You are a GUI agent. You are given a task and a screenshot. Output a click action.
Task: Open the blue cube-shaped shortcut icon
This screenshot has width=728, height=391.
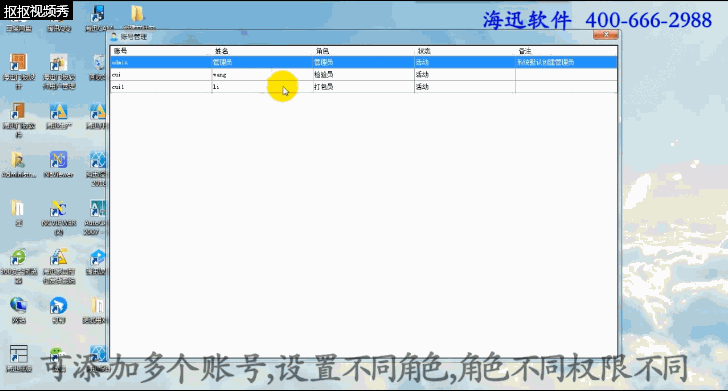97,262
